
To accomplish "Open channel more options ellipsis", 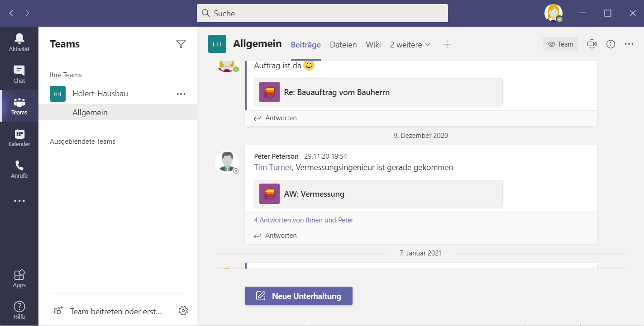I will pyautogui.click(x=629, y=44).
